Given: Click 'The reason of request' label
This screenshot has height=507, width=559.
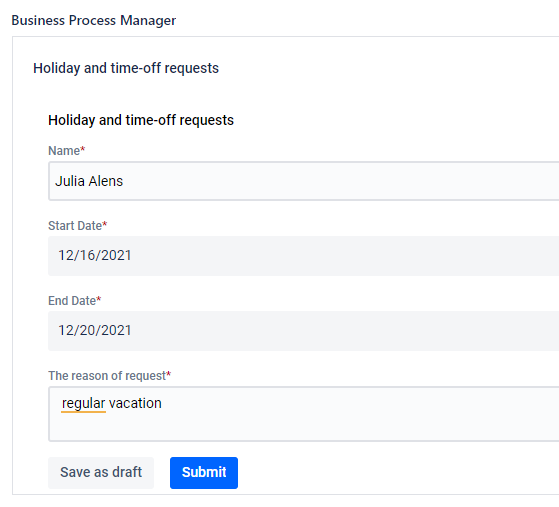Looking at the screenshot, I should pos(107,376).
